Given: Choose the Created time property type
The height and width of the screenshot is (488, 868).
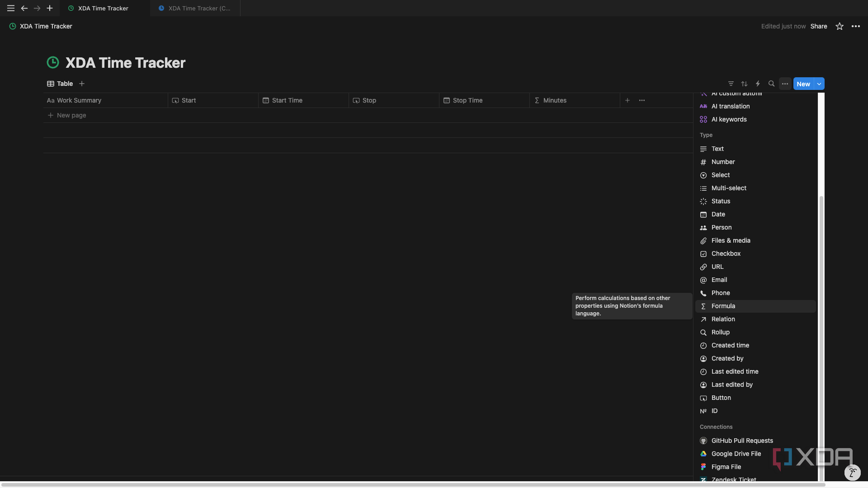Looking at the screenshot, I should tap(755, 345).
